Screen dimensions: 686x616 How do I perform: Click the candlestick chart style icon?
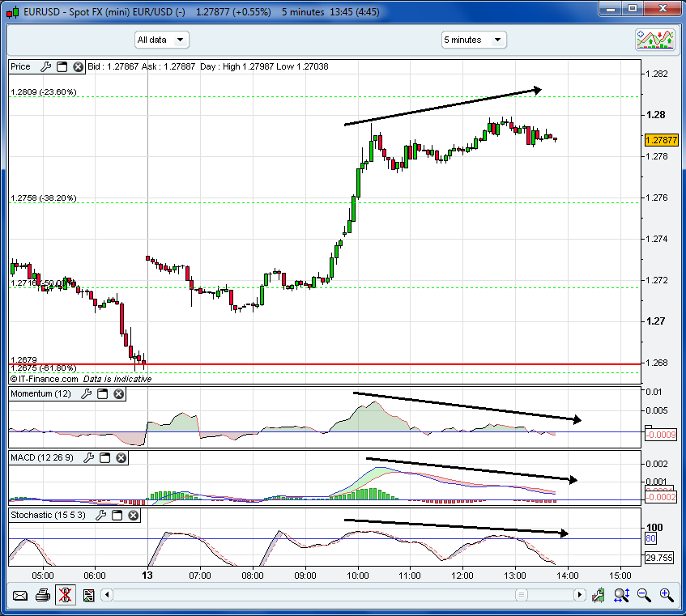coord(598,595)
